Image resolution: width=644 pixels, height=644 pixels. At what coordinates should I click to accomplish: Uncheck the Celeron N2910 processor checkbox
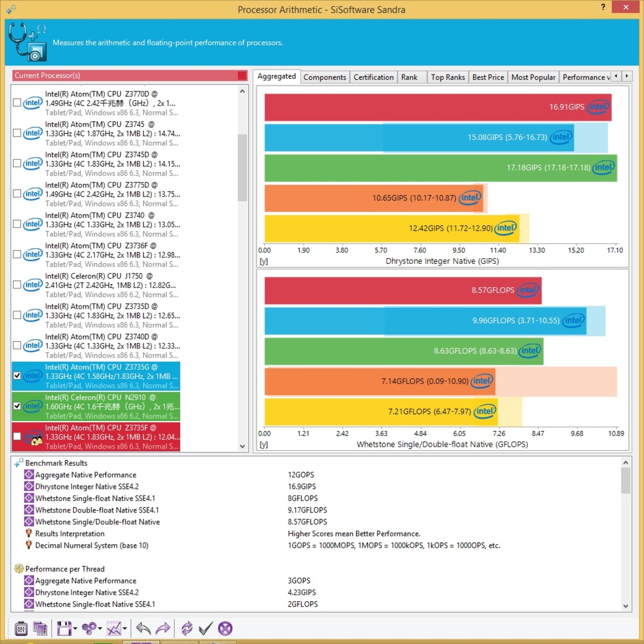(17, 406)
